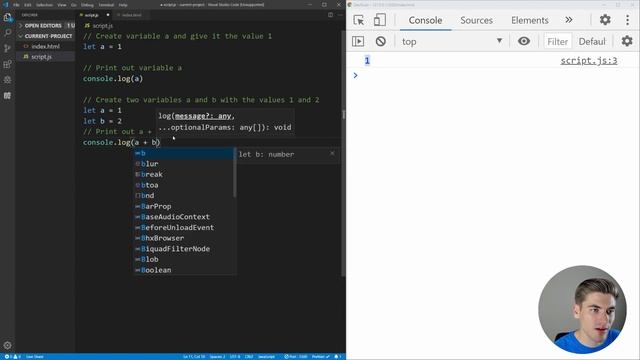Select the Elements tab in DevTools

pos(530,20)
